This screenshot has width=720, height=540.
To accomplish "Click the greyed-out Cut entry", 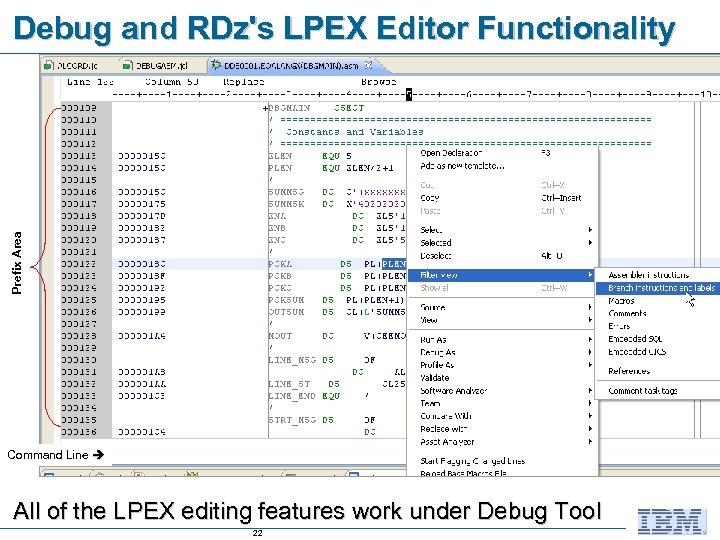I will tap(427, 185).
